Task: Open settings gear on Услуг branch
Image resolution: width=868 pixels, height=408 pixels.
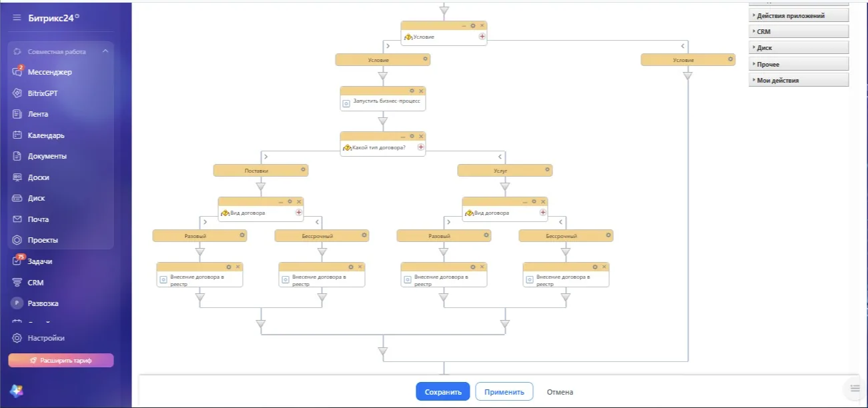Action: (547, 170)
